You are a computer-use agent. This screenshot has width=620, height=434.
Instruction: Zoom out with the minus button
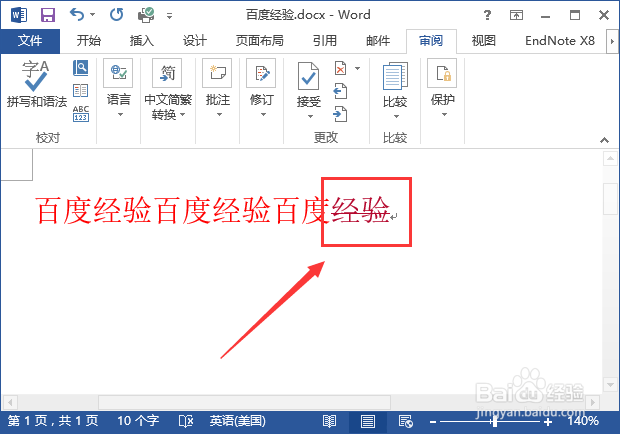tap(433, 422)
